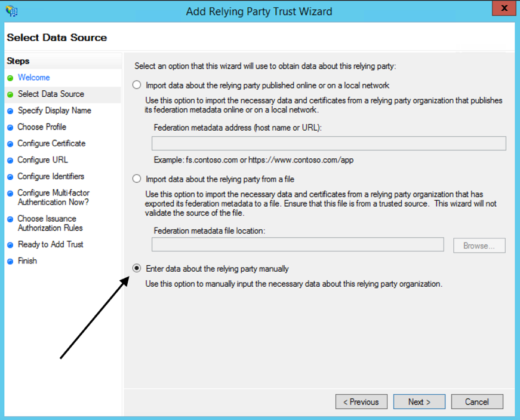The width and height of the screenshot is (520, 420).
Task: Click the 'Steps' heading
Action: [18, 61]
